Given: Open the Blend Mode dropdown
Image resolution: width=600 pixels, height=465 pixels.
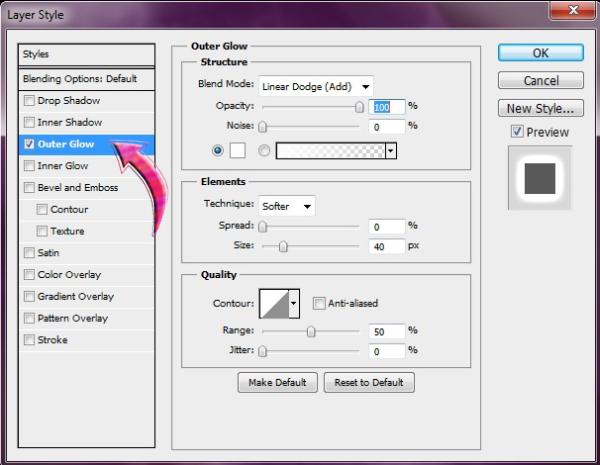Looking at the screenshot, I should 316,86.
